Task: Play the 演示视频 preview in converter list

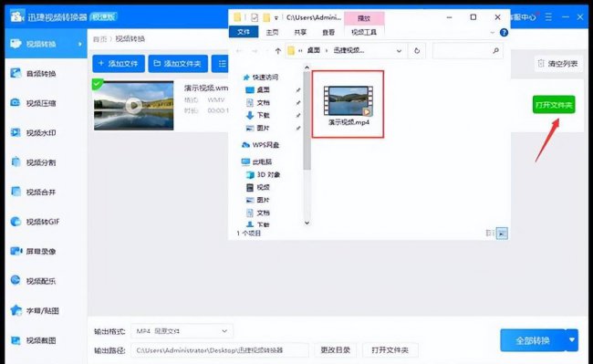Action: click(x=133, y=105)
